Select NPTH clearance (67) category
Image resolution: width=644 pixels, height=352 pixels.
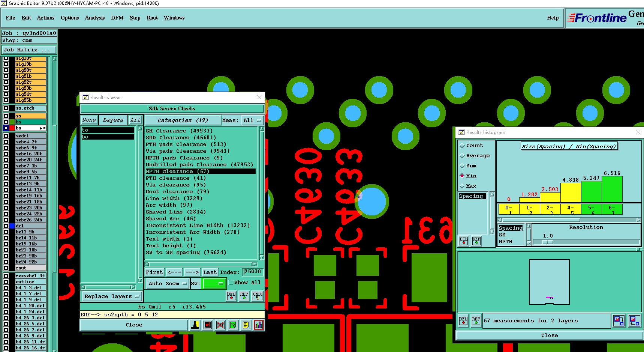(x=201, y=171)
